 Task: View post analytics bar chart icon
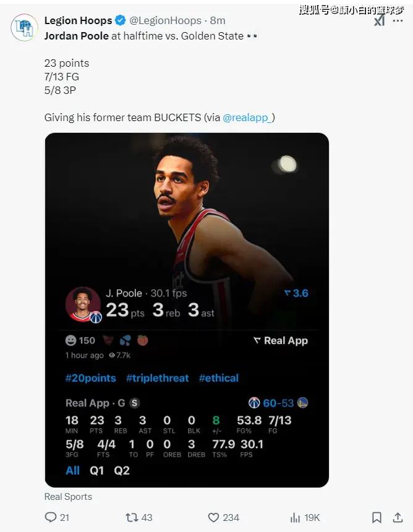pyautogui.click(x=295, y=517)
